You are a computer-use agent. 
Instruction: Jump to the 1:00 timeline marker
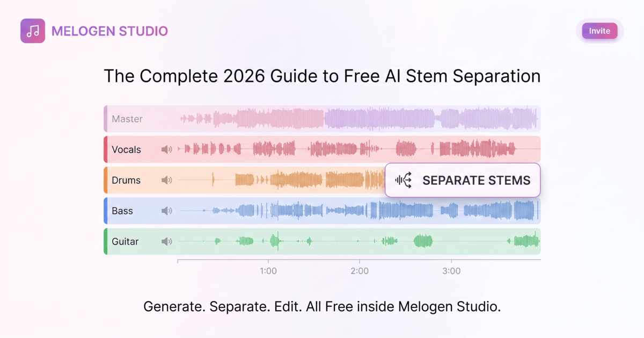268,271
